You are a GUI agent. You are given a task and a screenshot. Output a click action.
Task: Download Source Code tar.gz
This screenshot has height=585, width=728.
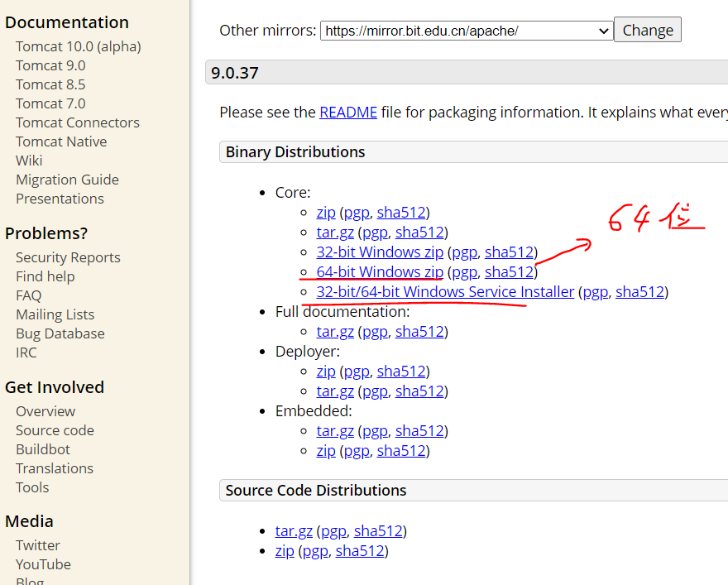(294, 531)
